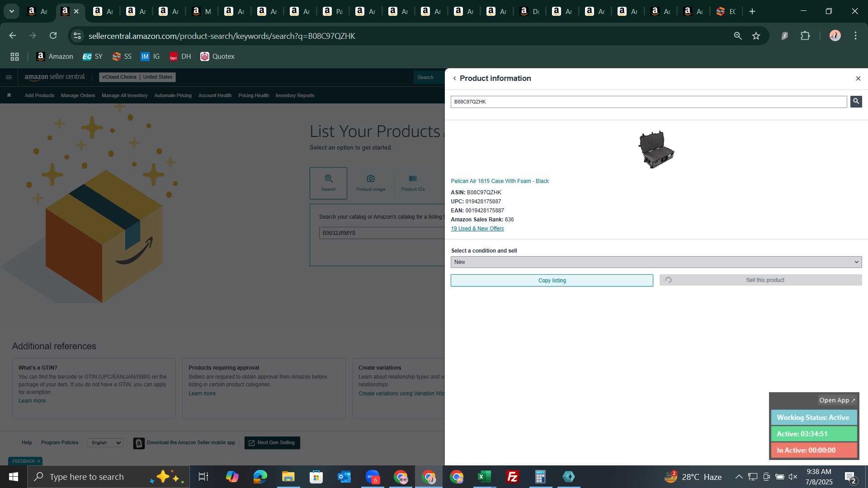Open Inventory Reports menu item

click(295, 95)
